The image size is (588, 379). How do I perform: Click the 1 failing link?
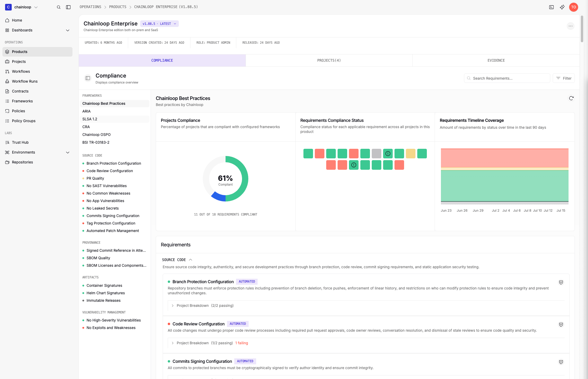241,343
